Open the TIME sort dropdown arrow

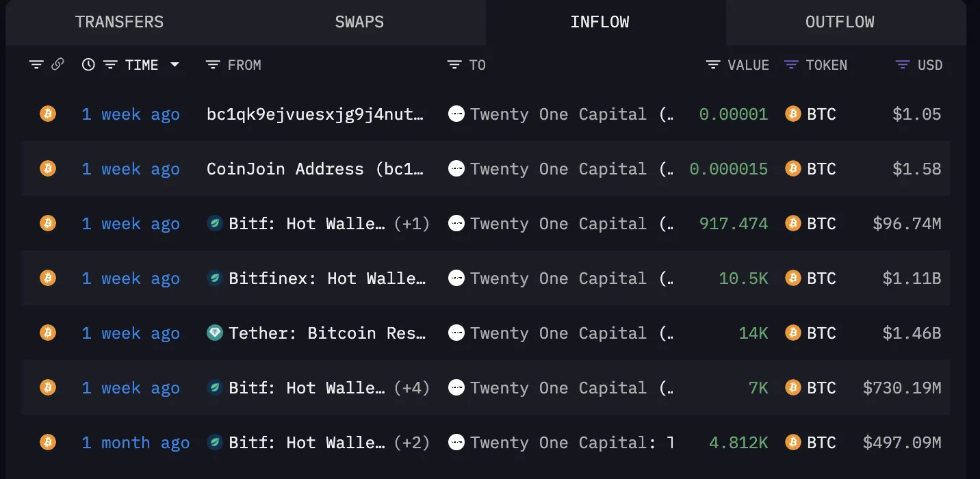pos(175,65)
